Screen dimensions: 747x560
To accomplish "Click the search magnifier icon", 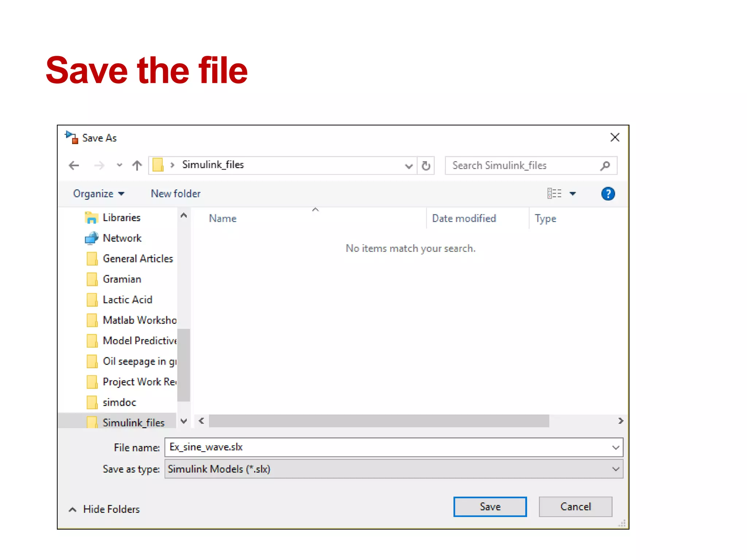I will click(x=605, y=166).
